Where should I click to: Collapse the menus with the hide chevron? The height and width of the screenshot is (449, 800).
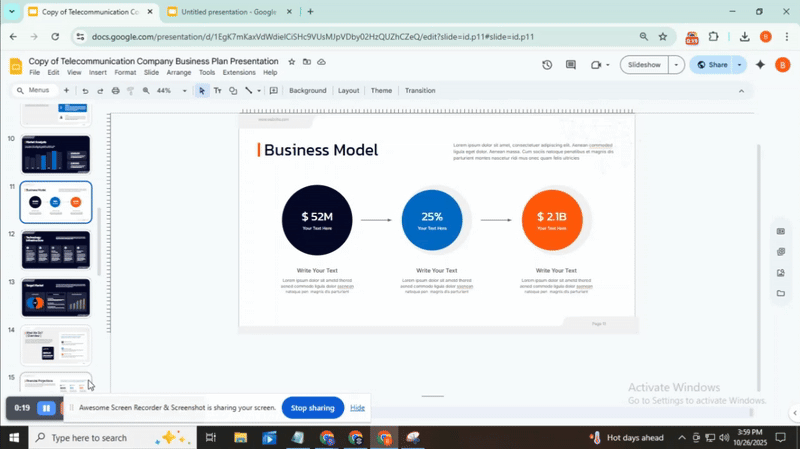[741, 91]
